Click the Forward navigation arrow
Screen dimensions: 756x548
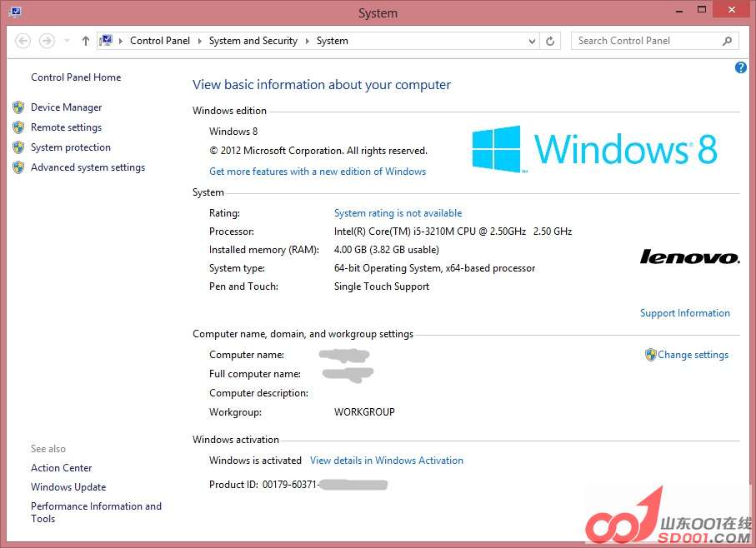tap(47, 41)
